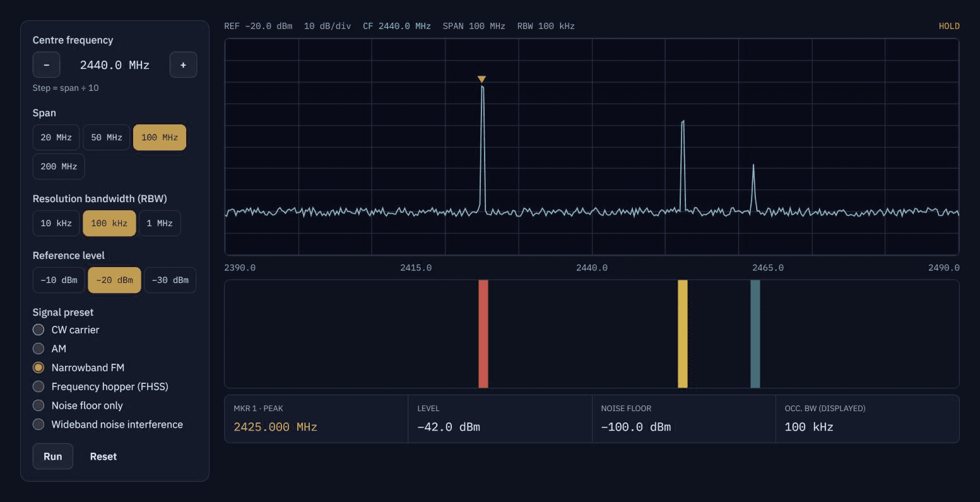Choose the 200 MHz span
This screenshot has width=980, height=502.
[x=59, y=166]
